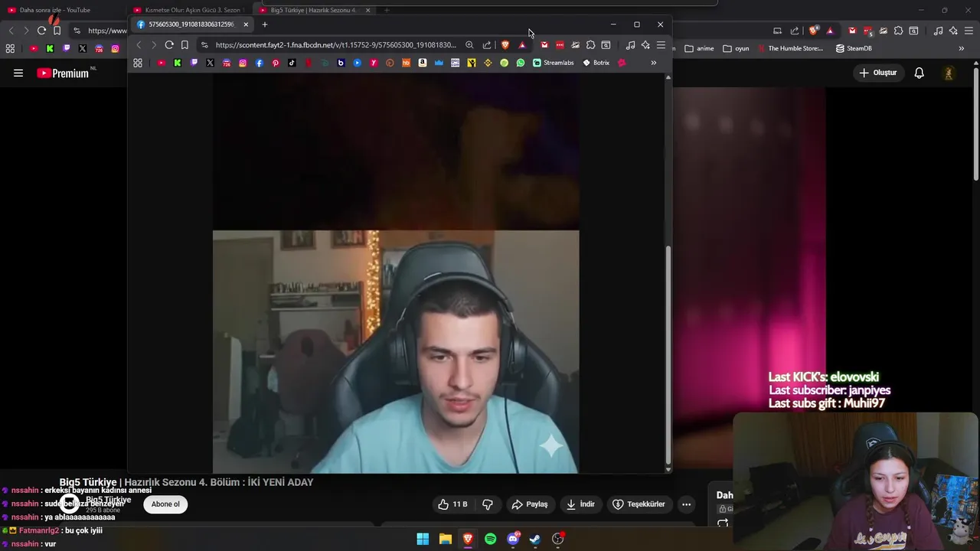Open site settings icon in front address bar

coord(204,45)
